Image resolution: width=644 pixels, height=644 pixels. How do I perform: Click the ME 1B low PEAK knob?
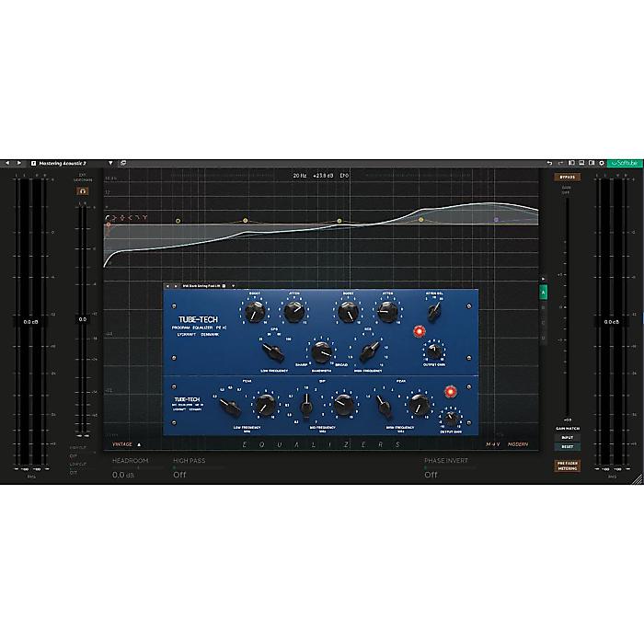tap(266, 404)
